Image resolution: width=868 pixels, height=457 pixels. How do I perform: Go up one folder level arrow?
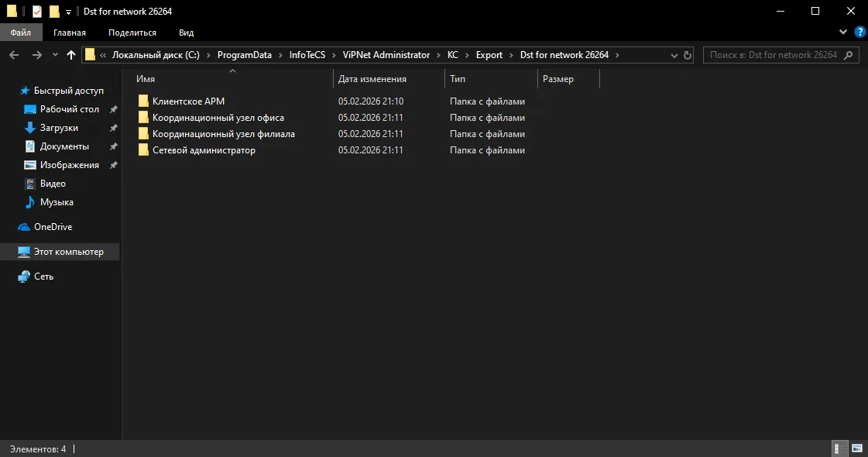71,55
